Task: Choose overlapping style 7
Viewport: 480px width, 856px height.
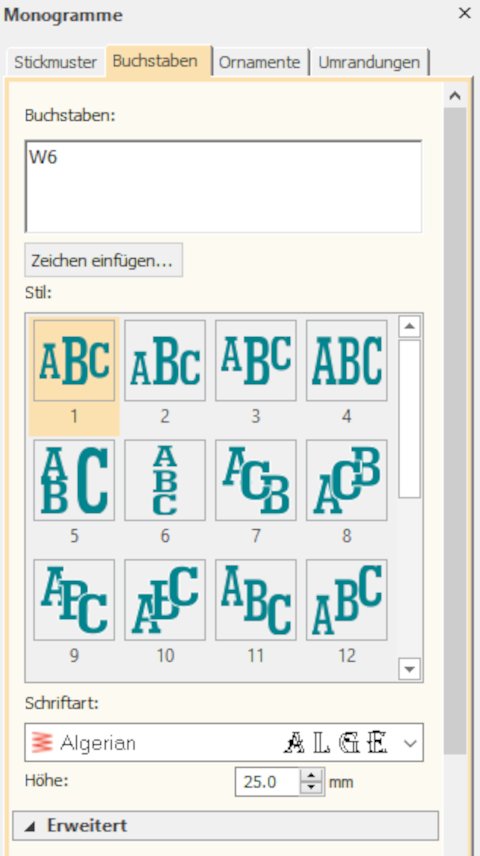Action: coord(256,480)
